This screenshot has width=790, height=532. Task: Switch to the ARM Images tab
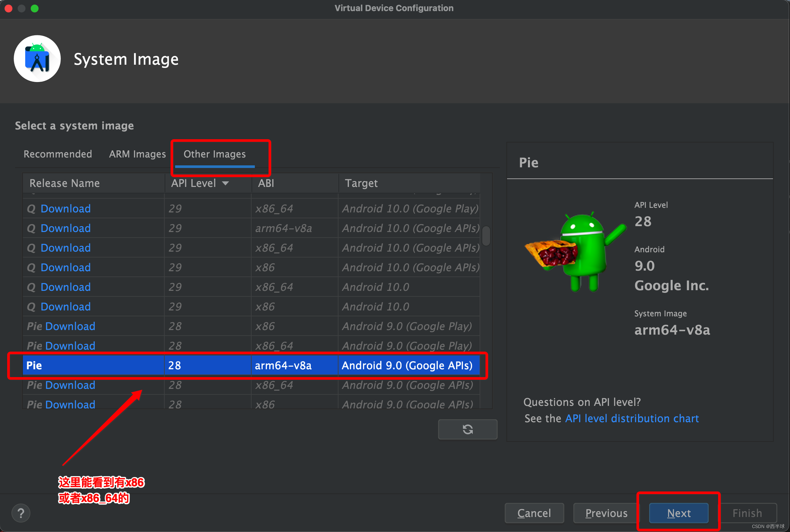(x=137, y=154)
